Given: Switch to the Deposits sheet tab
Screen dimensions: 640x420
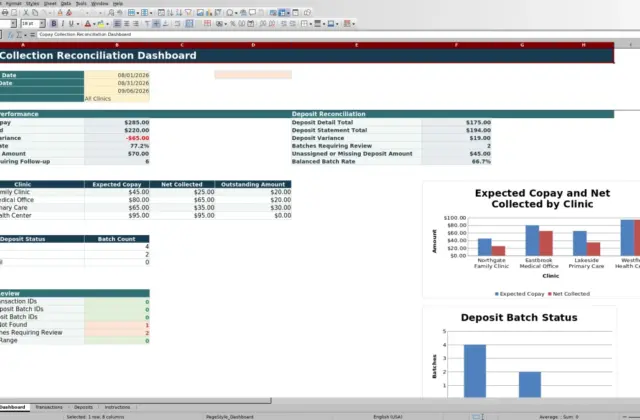Looking at the screenshot, I should (x=83, y=407).
